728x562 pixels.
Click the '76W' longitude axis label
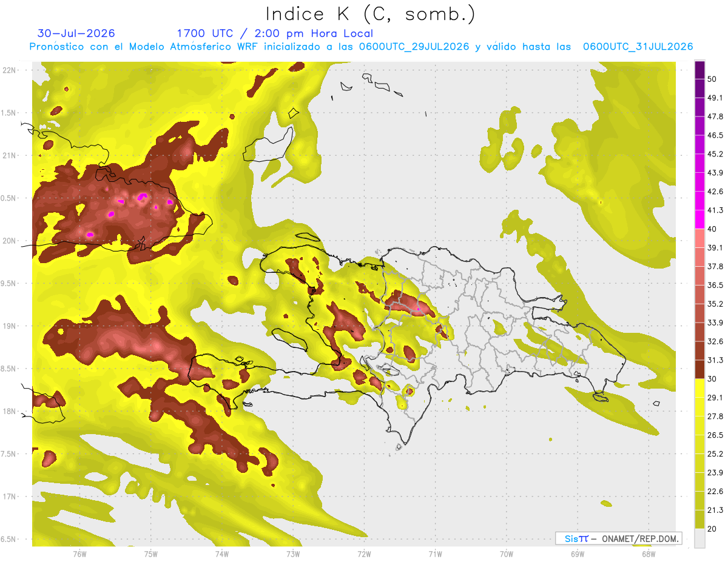[79, 554]
